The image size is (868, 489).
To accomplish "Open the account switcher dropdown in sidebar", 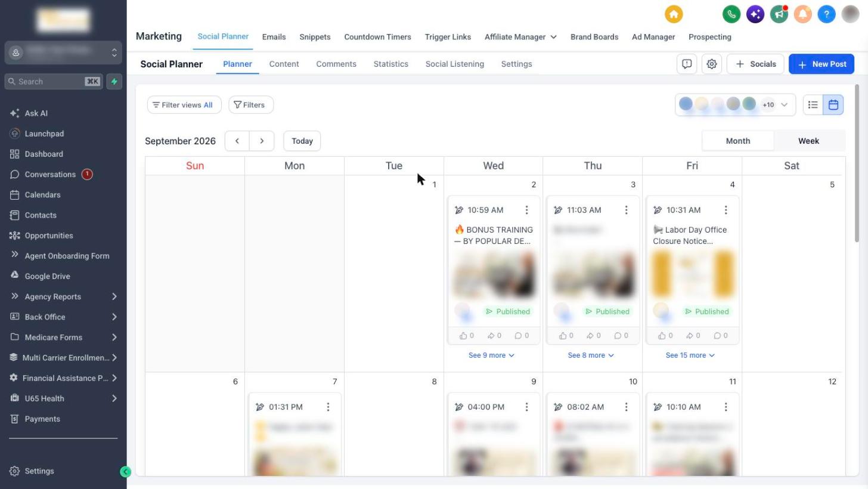I will click(x=63, y=52).
